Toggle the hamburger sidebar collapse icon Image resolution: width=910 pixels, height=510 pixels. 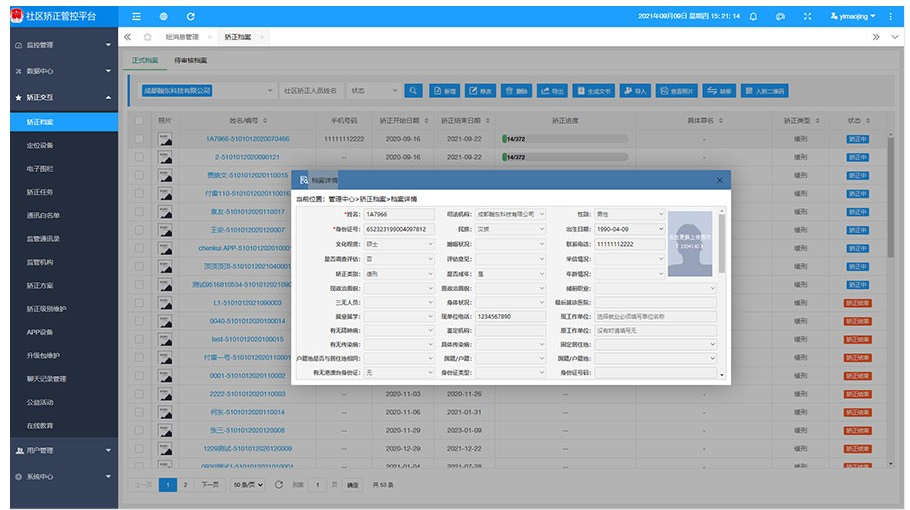coord(136,16)
